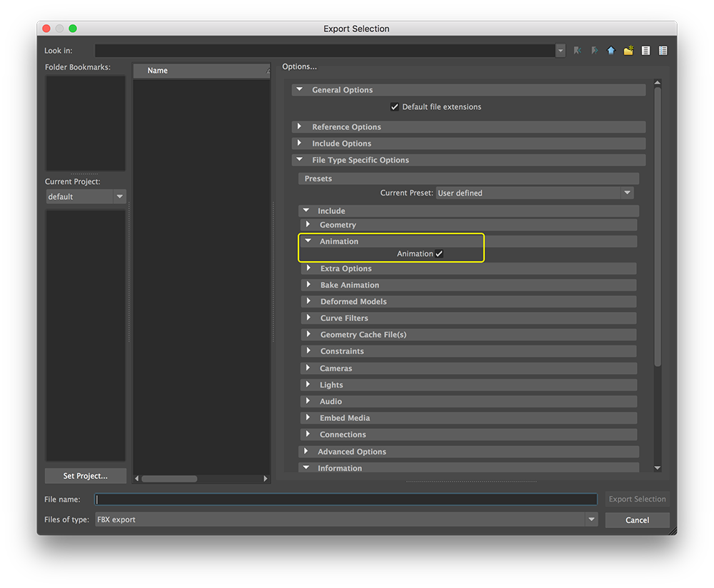Toggle Default file extensions checkbox
The width and height of the screenshot is (714, 588).
[395, 107]
